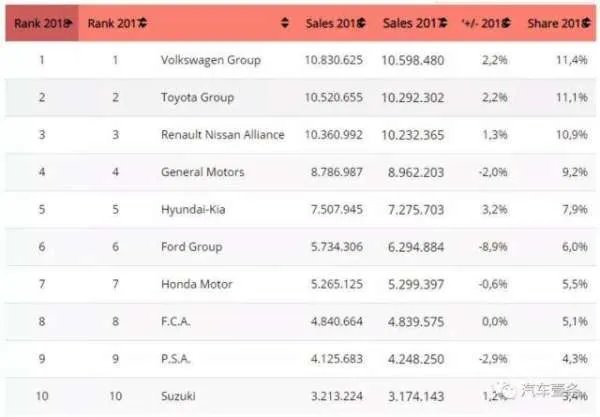The image size is (600, 417).
Task: Click the Rank 2017 sort arrows
Action: [x=144, y=23]
